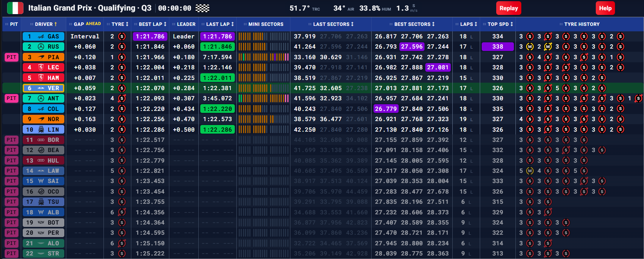644x259 pixels.
Task: Click the Aston Martin logo on ALO tag
Action: [x=41, y=243]
